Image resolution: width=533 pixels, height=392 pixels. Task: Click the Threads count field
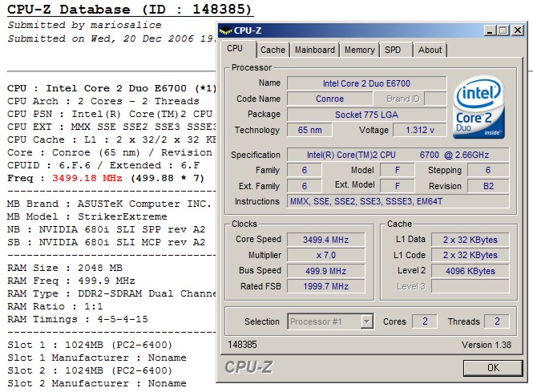coord(497,321)
